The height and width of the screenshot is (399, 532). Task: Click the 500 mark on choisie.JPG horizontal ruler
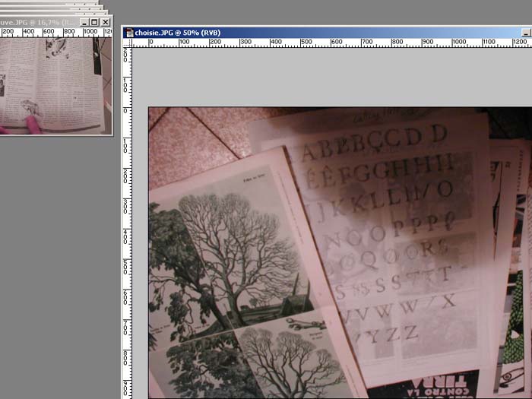[x=306, y=42]
